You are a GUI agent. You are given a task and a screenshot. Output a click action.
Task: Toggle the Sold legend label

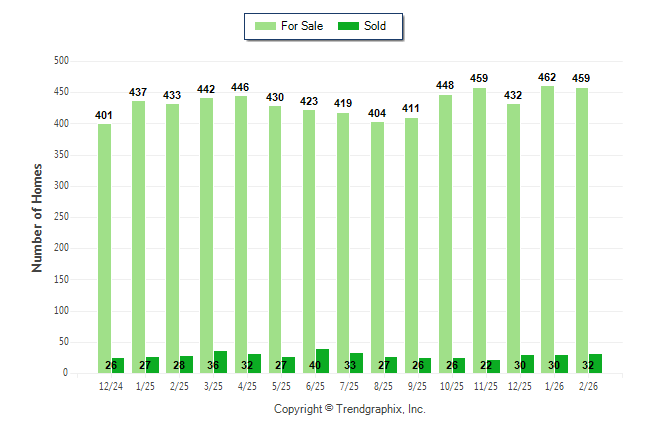(376, 26)
